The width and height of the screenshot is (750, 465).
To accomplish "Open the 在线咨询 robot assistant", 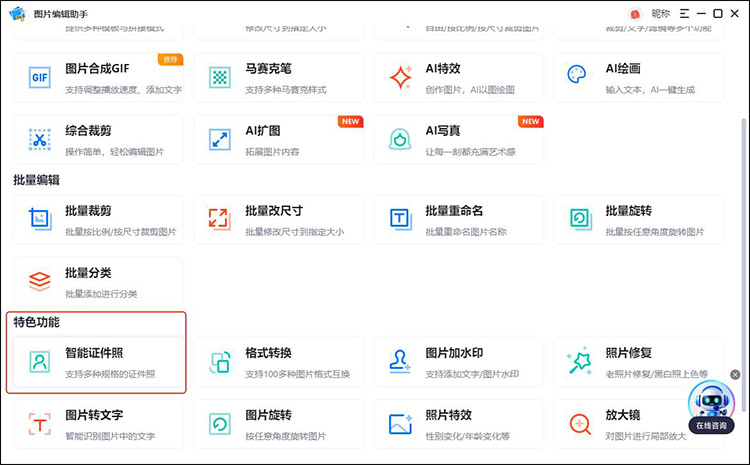I will pyautogui.click(x=711, y=407).
